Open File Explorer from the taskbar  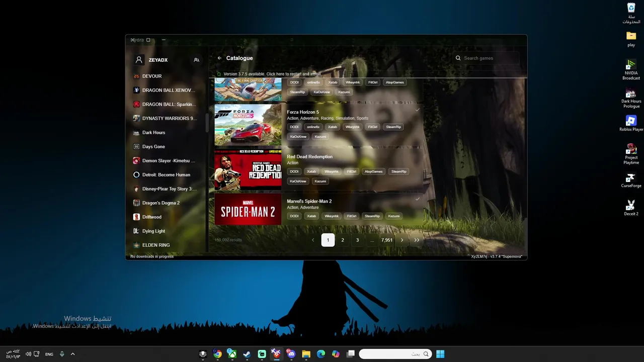[x=306, y=354]
